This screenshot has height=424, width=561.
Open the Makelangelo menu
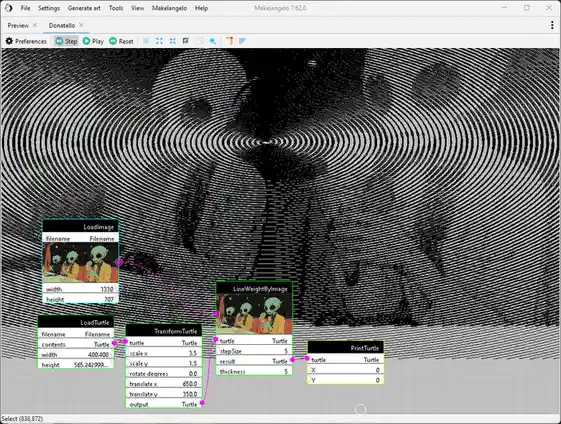click(x=169, y=8)
